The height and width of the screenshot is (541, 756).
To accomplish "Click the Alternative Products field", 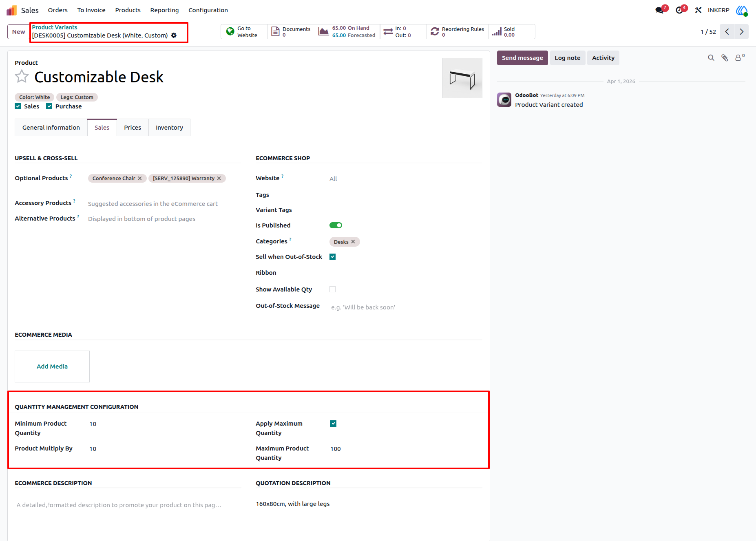I will pyautogui.click(x=164, y=219).
